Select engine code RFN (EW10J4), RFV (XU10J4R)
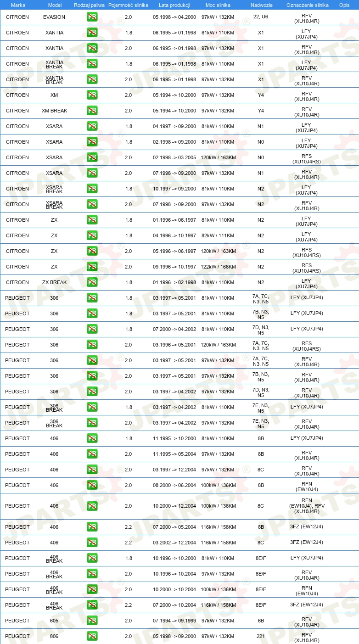The image size is (359, 644). pyautogui.click(x=307, y=506)
